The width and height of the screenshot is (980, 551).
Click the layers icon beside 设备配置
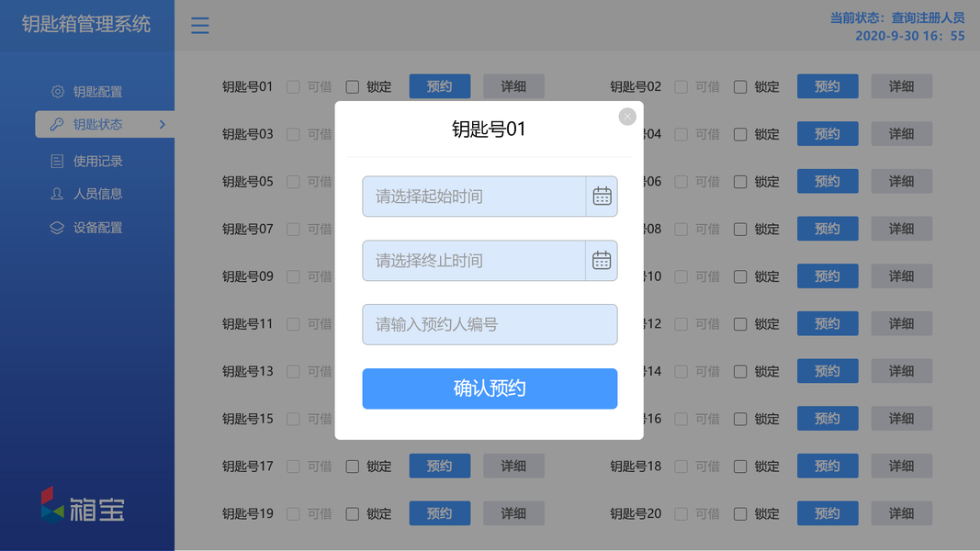tap(57, 228)
